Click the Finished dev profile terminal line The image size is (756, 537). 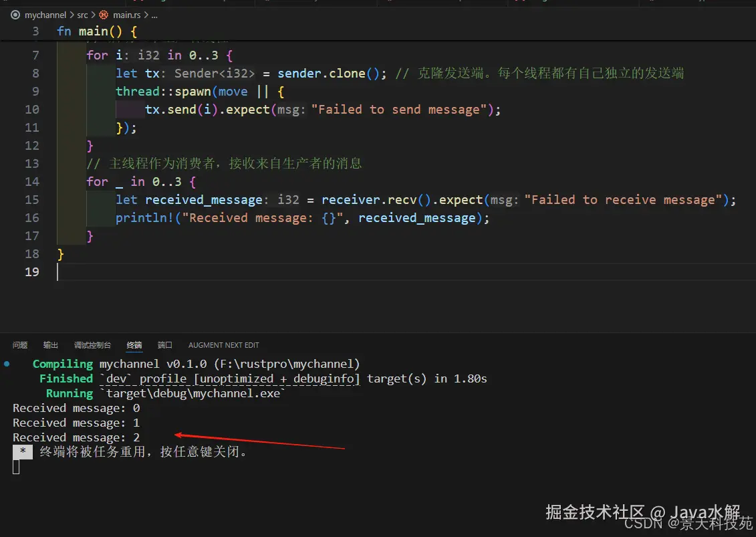pyautogui.click(x=263, y=379)
